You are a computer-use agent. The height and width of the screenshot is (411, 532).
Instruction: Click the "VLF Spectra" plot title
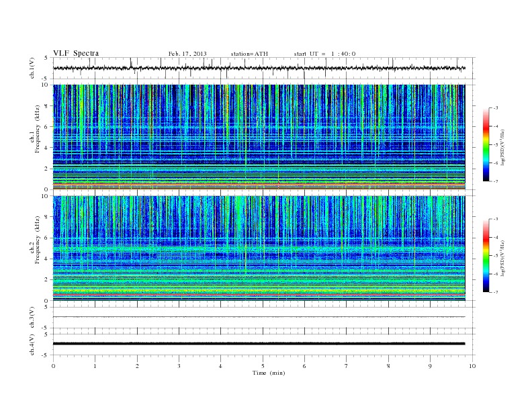[x=76, y=53]
